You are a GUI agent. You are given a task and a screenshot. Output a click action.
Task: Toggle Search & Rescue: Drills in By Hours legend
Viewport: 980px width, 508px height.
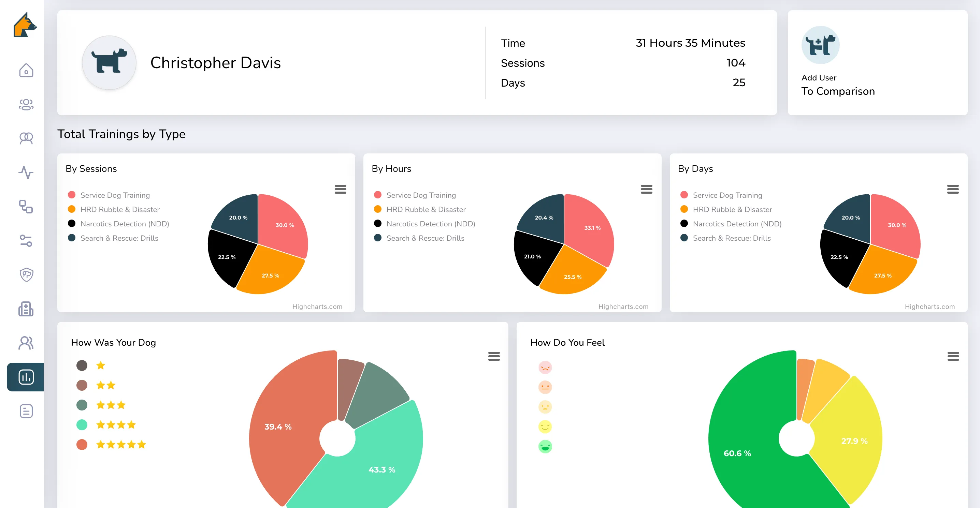click(x=419, y=238)
